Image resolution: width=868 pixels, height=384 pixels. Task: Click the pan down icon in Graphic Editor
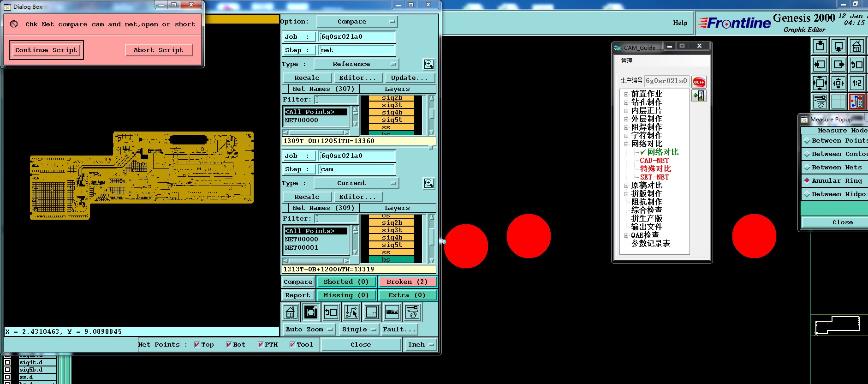point(838,46)
